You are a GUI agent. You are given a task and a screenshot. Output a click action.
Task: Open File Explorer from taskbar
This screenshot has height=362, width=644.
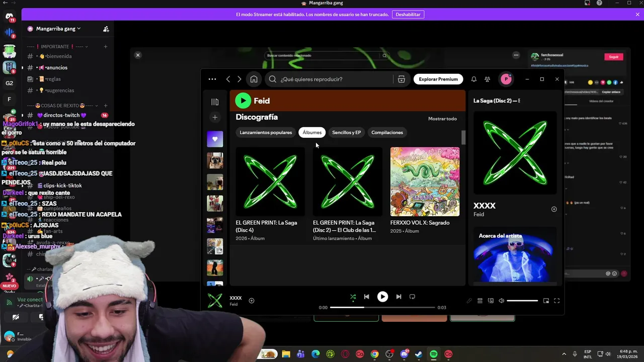[286, 354]
